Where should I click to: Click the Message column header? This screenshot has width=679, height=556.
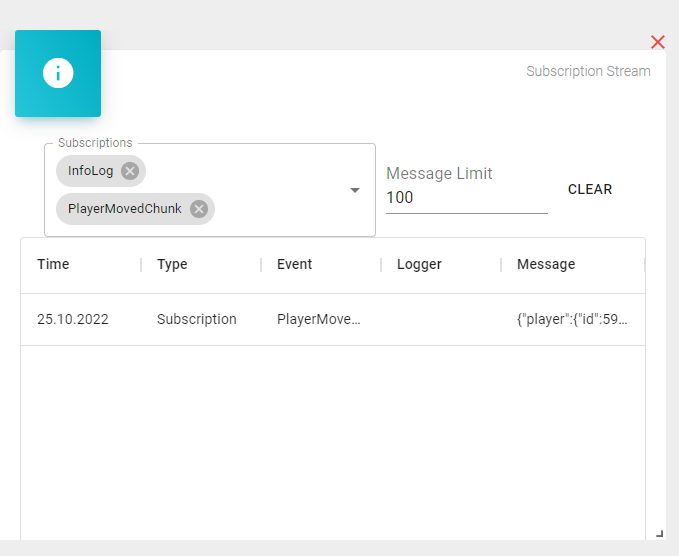pyautogui.click(x=546, y=265)
